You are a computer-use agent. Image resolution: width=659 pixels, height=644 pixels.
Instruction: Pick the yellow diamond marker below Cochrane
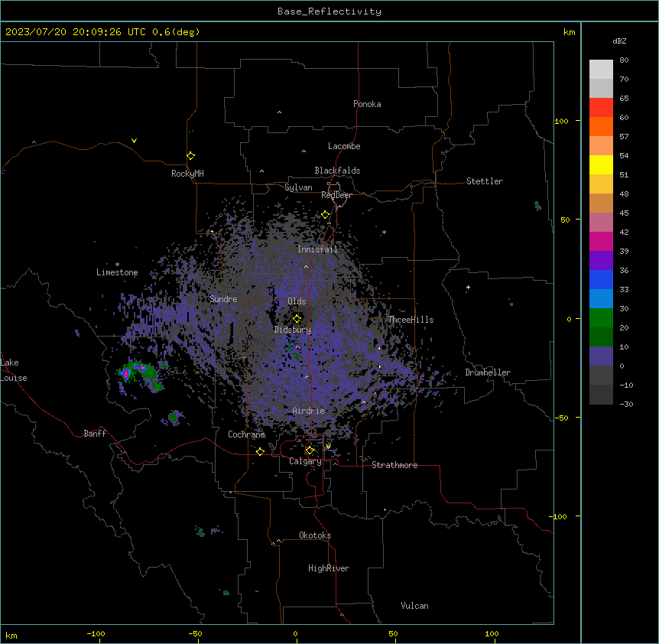coord(260,451)
